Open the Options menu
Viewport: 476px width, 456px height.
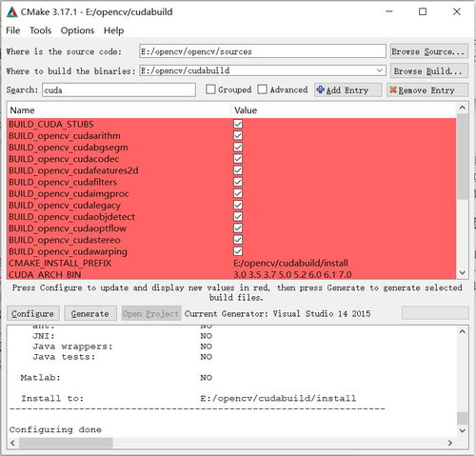point(77,30)
